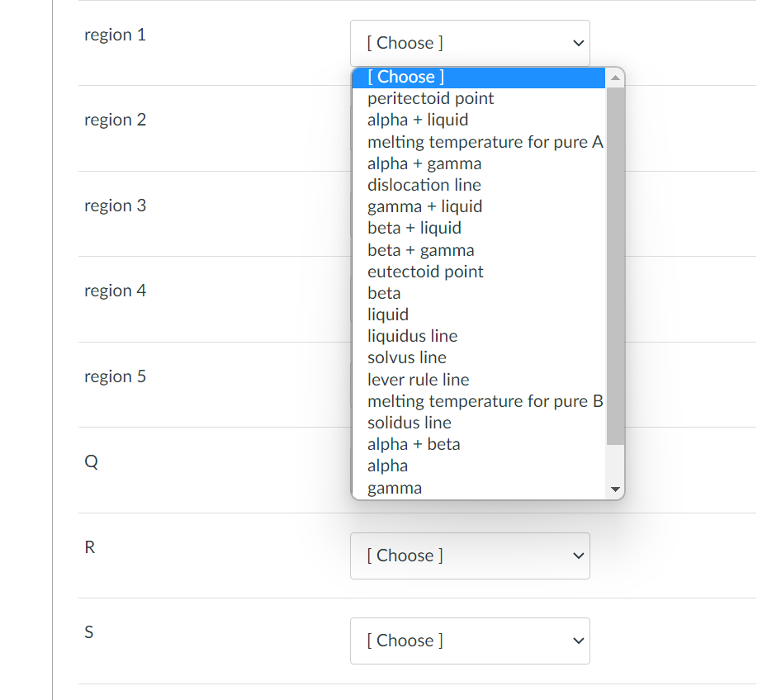The width and height of the screenshot is (767, 700).
Task: Select 'beta + liquid' option
Action: (x=479, y=228)
